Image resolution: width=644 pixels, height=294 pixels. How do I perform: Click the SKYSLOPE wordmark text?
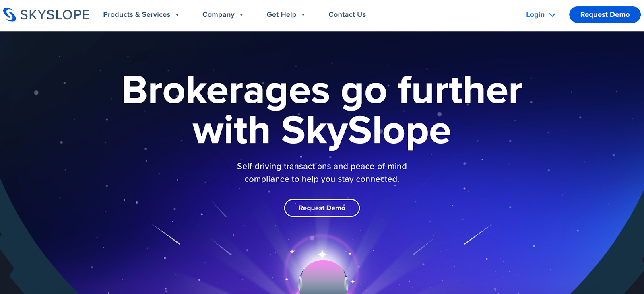(55, 15)
